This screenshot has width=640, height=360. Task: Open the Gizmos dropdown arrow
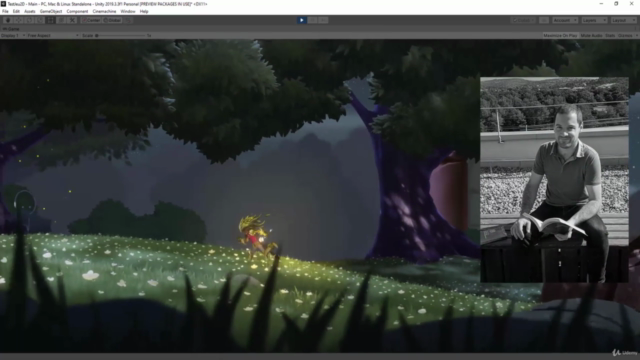click(636, 36)
